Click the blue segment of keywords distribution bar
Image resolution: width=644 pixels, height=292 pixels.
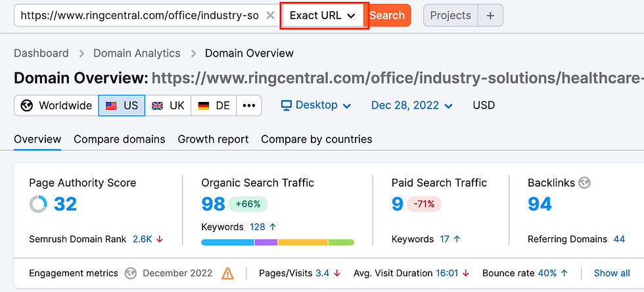227,243
